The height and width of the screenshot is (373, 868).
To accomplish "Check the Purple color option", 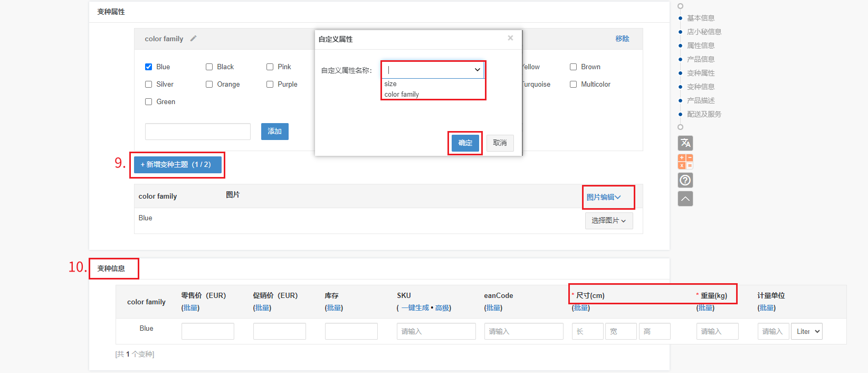I will (270, 85).
